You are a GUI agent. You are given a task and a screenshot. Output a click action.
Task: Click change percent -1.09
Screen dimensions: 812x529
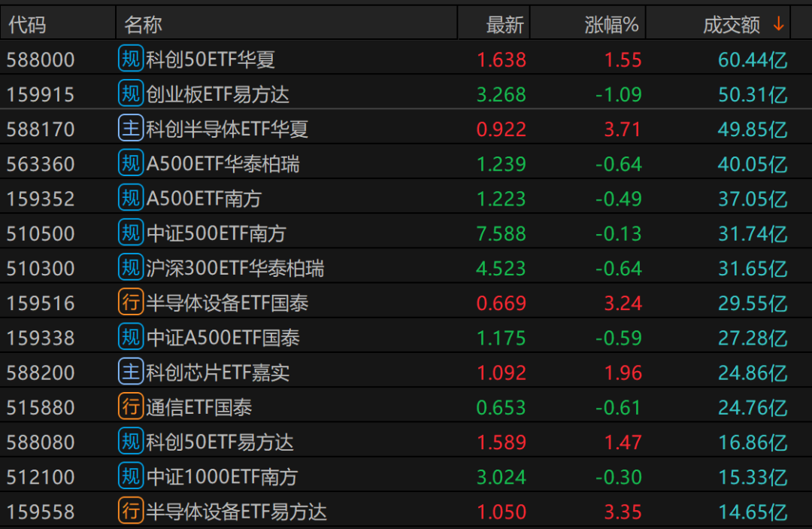(x=618, y=94)
